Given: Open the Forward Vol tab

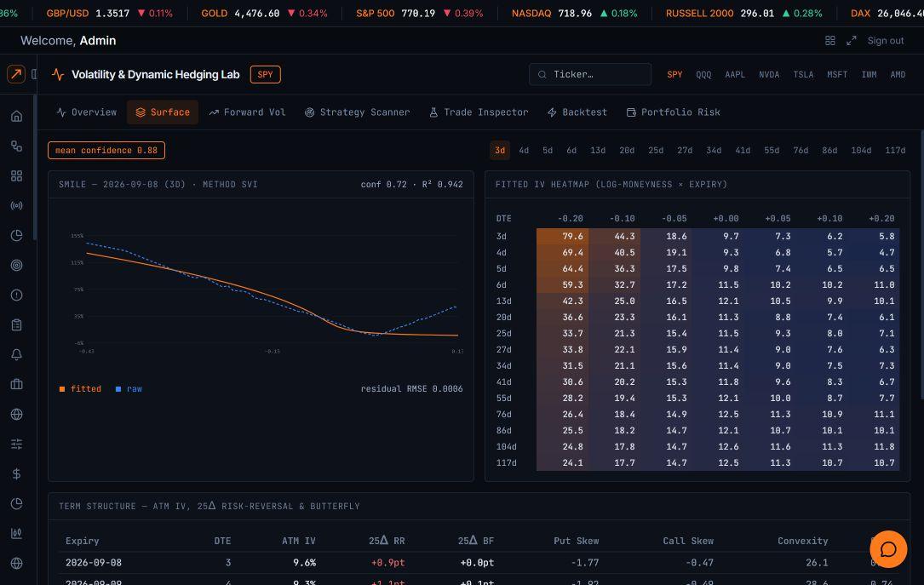Looking at the screenshot, I should pyautogui.click(x=247, y=112).
